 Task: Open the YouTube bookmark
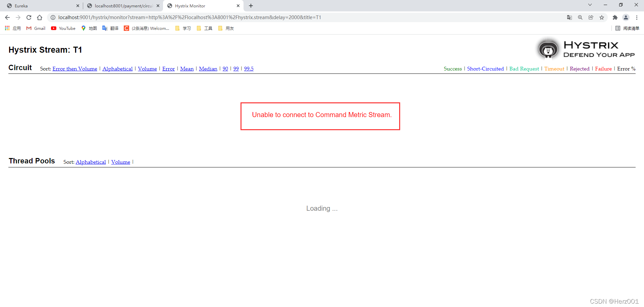(63, 29)
